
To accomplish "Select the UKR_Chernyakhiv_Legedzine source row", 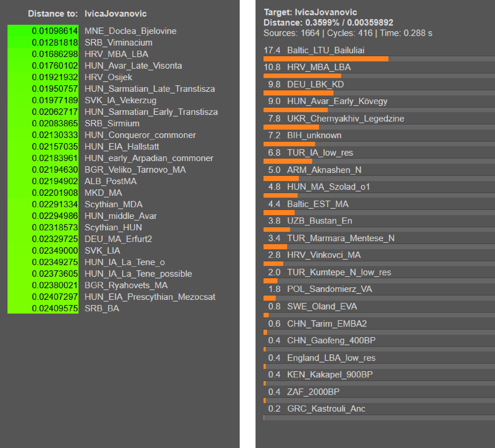I will [x=345, y=118].
